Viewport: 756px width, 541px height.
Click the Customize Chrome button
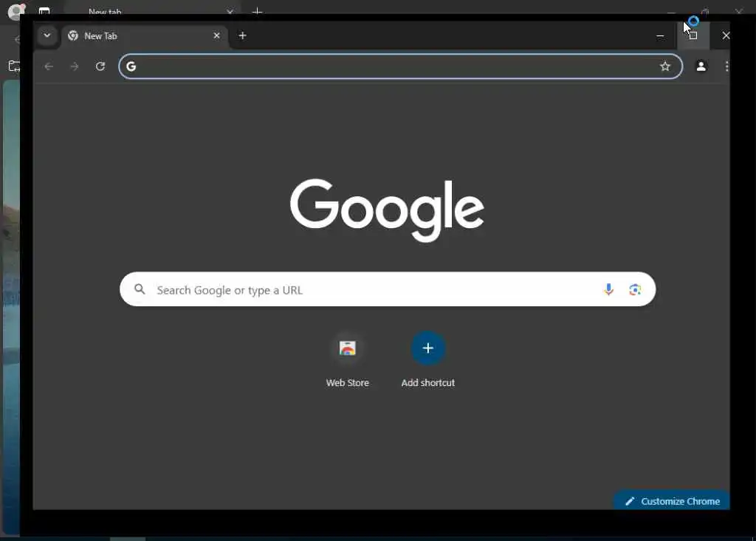click(672, 500)
